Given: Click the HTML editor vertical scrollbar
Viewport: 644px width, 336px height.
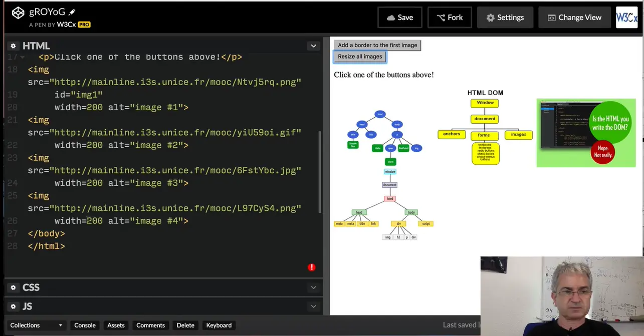Looking at the screenshot, I should tap(320, 172).
